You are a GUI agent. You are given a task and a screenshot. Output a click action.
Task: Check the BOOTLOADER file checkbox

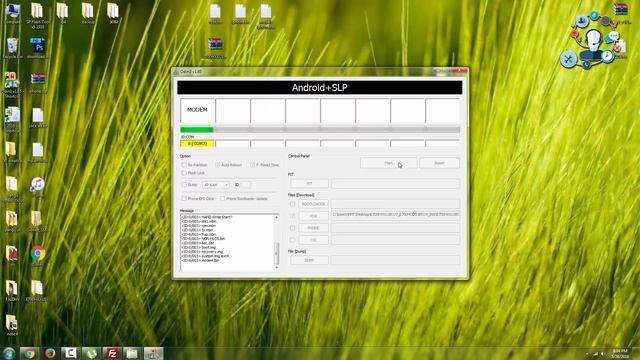click(292, 204)
